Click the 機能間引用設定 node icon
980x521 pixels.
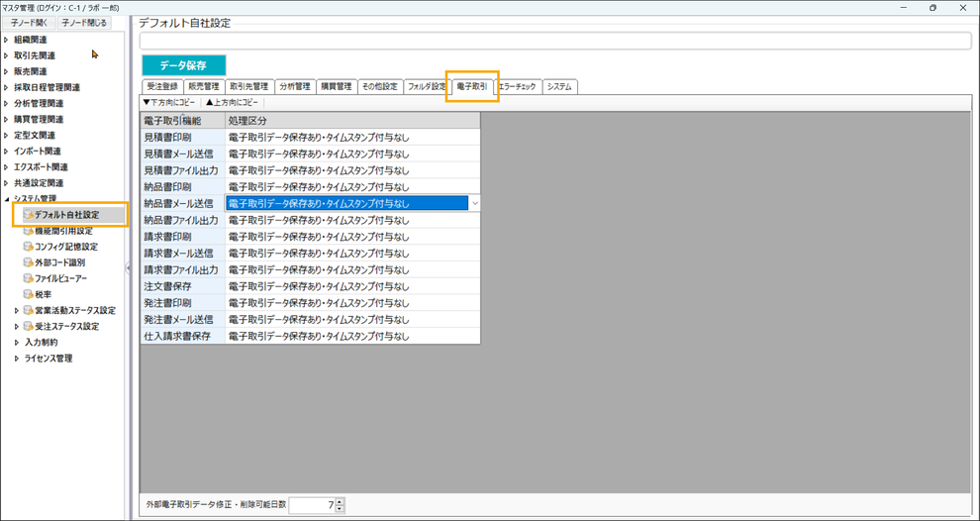click(28, 231)
